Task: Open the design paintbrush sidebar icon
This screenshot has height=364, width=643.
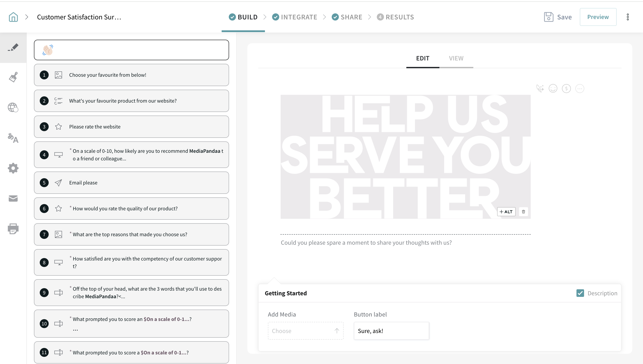Action: (x=13, y=77)
